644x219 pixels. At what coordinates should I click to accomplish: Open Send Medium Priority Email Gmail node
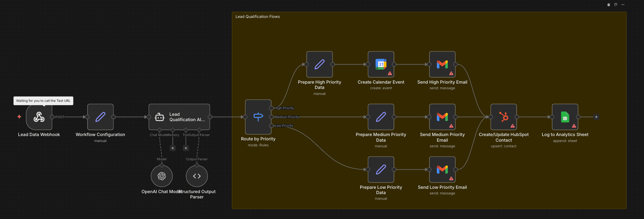coord(442,117)
